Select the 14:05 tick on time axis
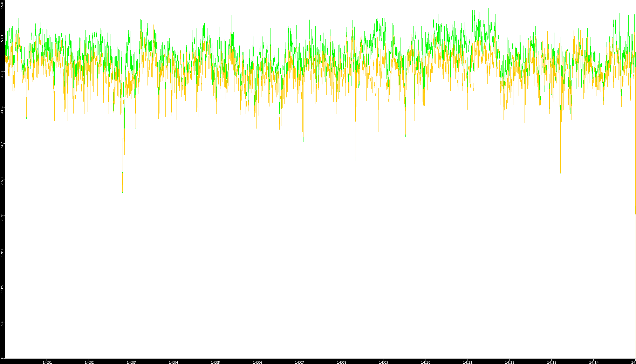This screenshot has width=636, height=364. (x=215, y=362)
